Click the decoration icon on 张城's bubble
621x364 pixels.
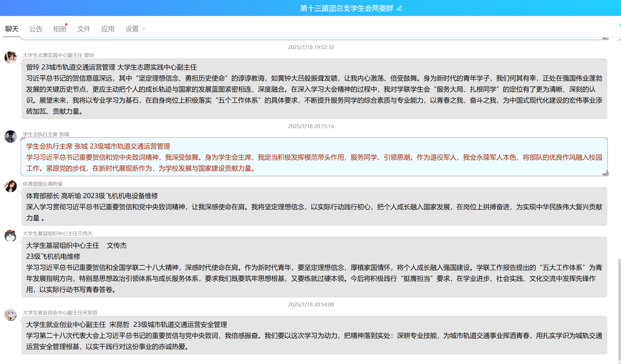(x=606, y=174)
